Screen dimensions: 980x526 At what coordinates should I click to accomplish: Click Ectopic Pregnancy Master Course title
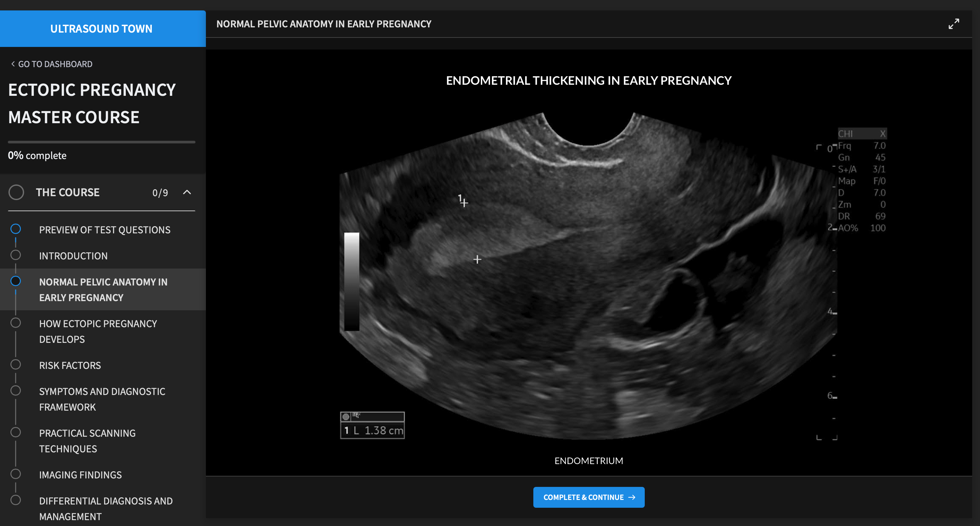coord(92,104)
